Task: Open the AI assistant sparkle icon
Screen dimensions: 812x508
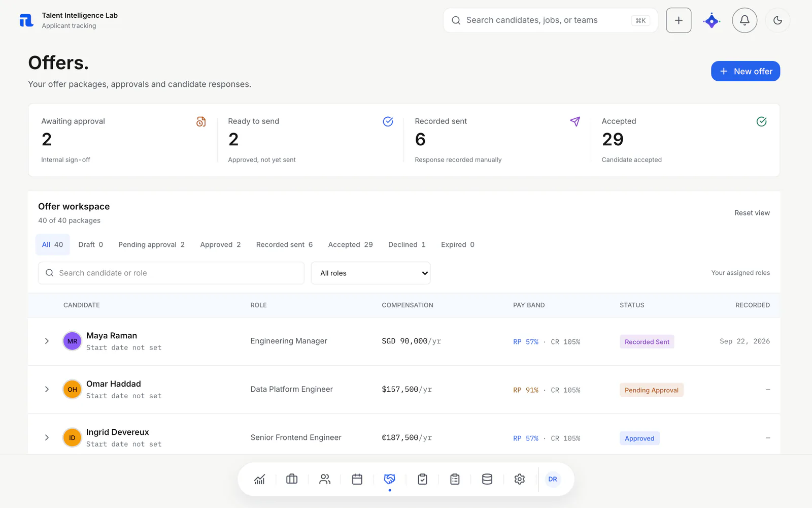Action: (x=712, y=20)
